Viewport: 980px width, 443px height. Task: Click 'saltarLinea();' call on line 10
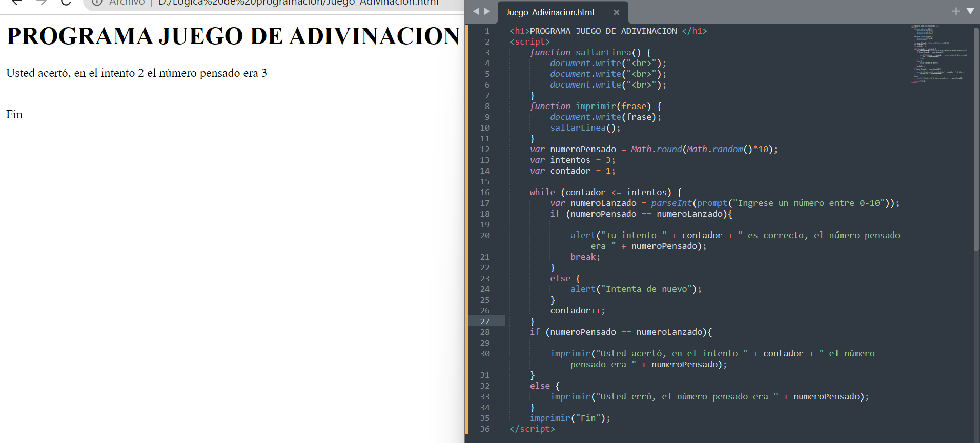[x=585, y=128]
